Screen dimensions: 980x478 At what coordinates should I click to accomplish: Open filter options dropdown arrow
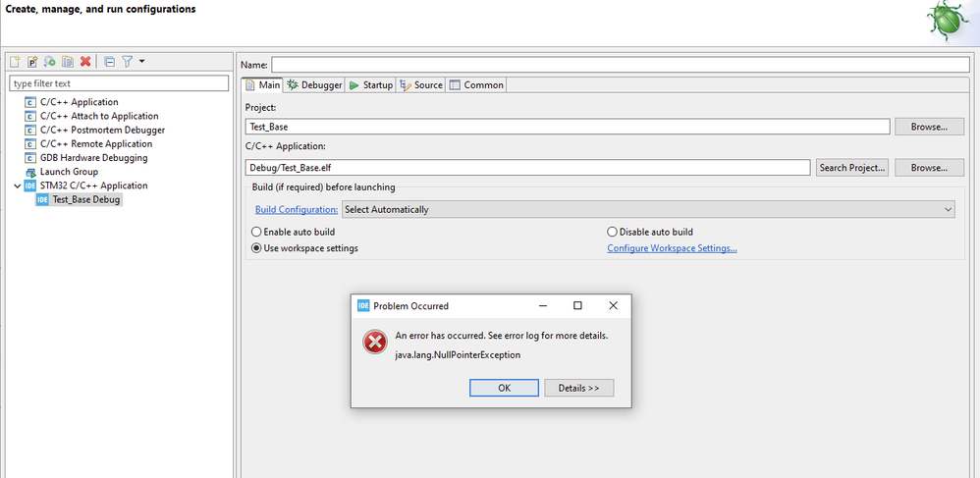tap(142, 62)
